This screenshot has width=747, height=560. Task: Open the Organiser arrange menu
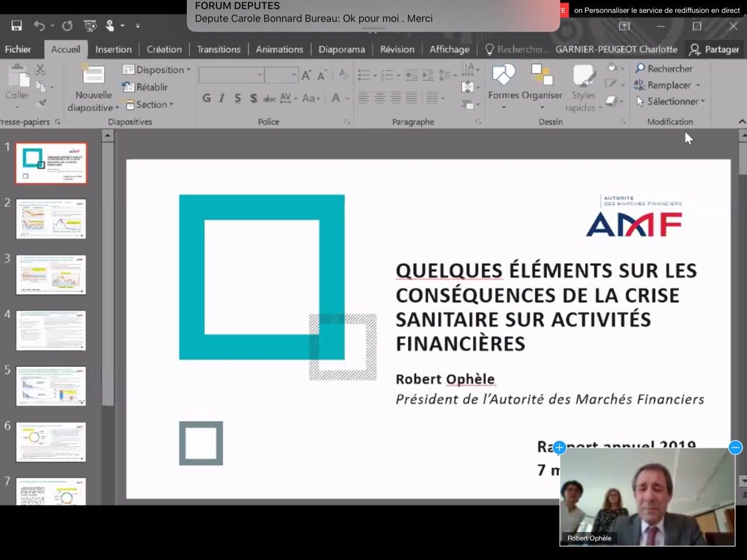pyautogui.click(x=542, y=86)
